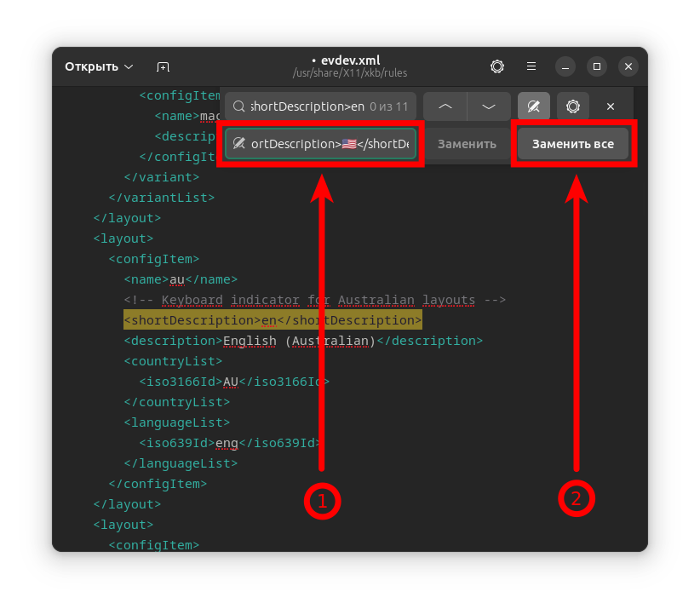Screen dimensions: 700x609
Task: Click the <name>au</name> line
Action: (181, 279)
